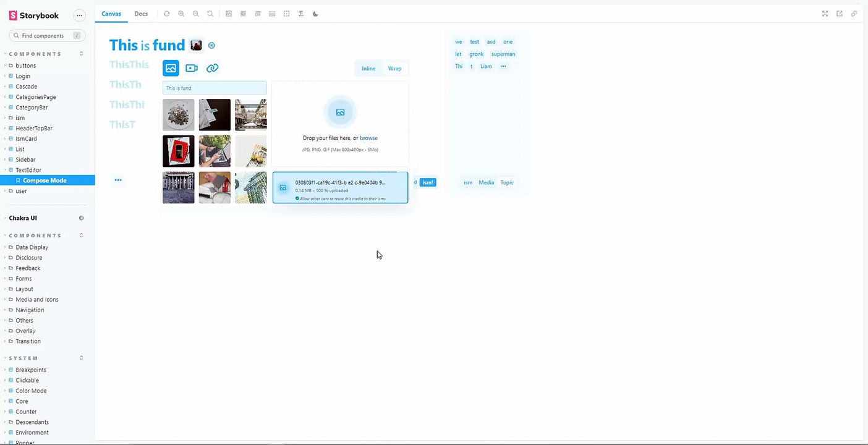The image size is (868, 445).
Task: Click the zoom out icon
Action: 196,14
